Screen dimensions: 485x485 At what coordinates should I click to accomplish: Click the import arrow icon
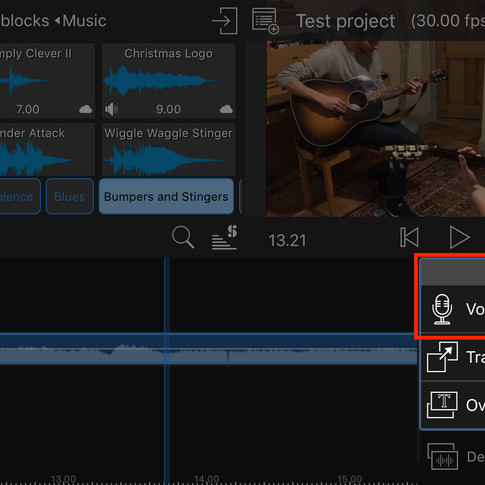point(225,21)
